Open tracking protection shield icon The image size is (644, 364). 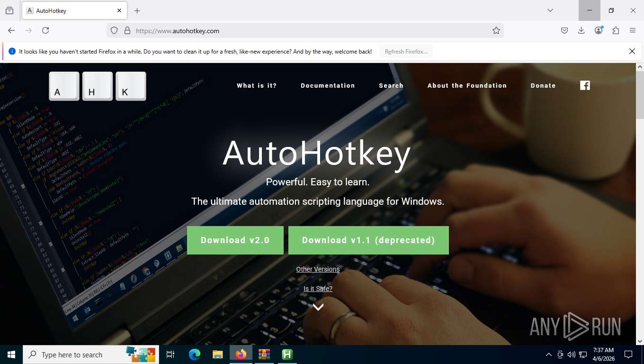pos(114,30)
